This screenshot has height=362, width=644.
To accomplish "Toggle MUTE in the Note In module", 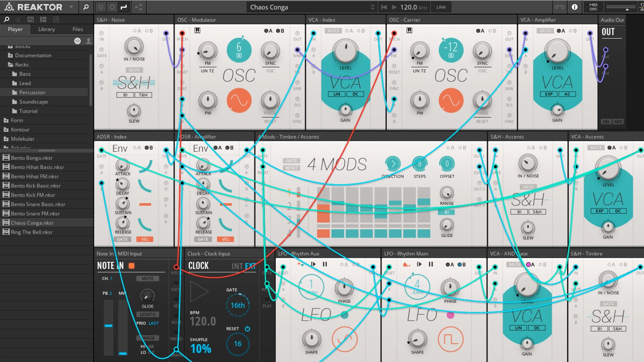I will [147, 278].
